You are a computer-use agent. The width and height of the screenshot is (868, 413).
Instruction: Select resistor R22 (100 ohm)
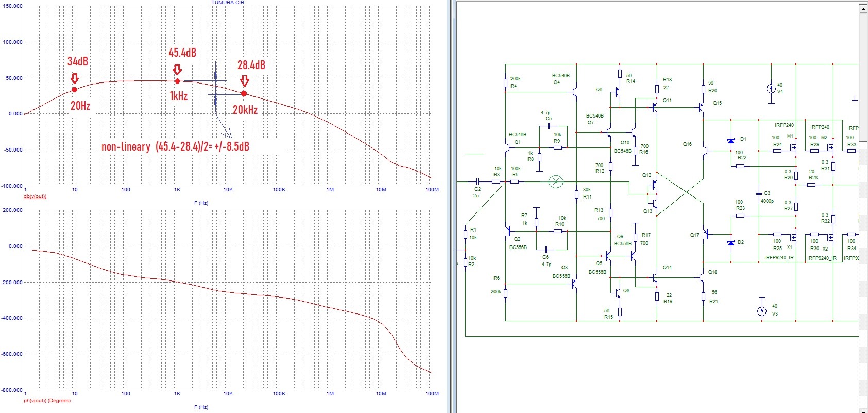pyautogui.click(x=740, y=166)
